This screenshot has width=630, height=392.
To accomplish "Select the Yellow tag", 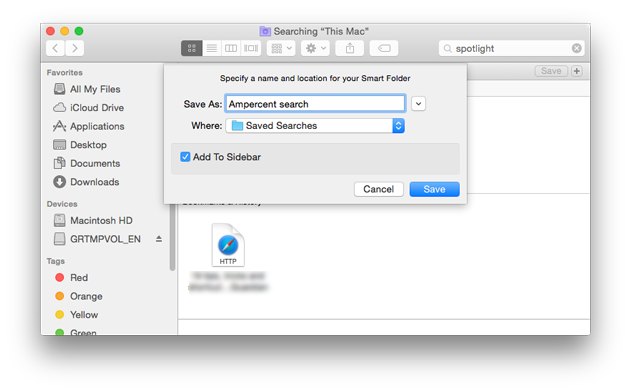I will [x=76, y=314].
